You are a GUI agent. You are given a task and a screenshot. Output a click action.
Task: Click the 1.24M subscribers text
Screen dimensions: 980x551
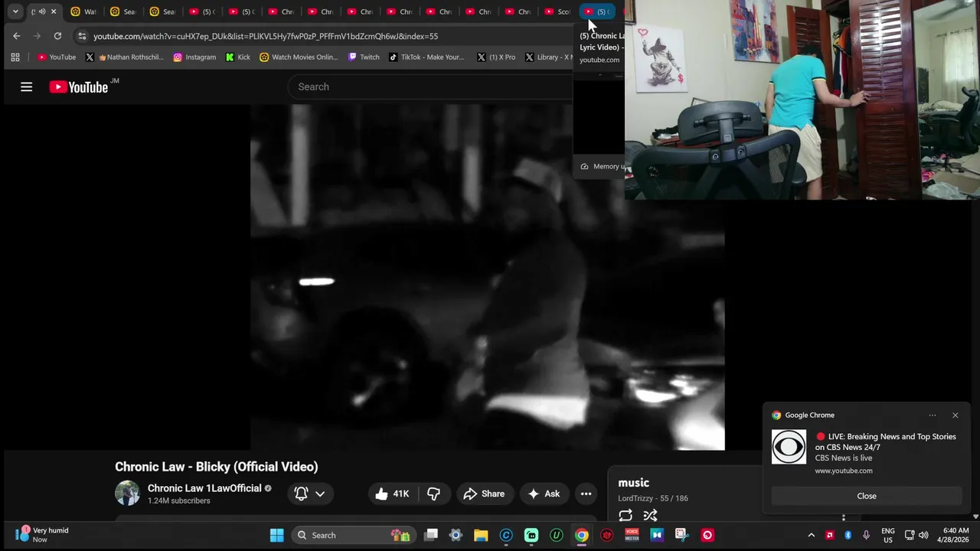point(179,501)
